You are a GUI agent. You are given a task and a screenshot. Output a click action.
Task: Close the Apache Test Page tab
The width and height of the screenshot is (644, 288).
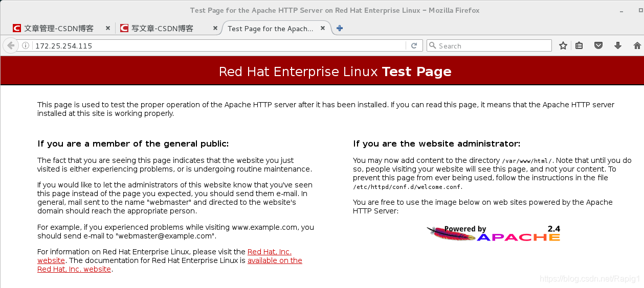click(323, 29)
